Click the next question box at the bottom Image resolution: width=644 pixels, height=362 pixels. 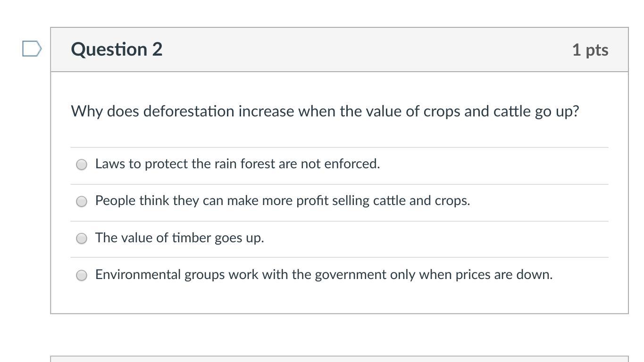coord(339,359)
